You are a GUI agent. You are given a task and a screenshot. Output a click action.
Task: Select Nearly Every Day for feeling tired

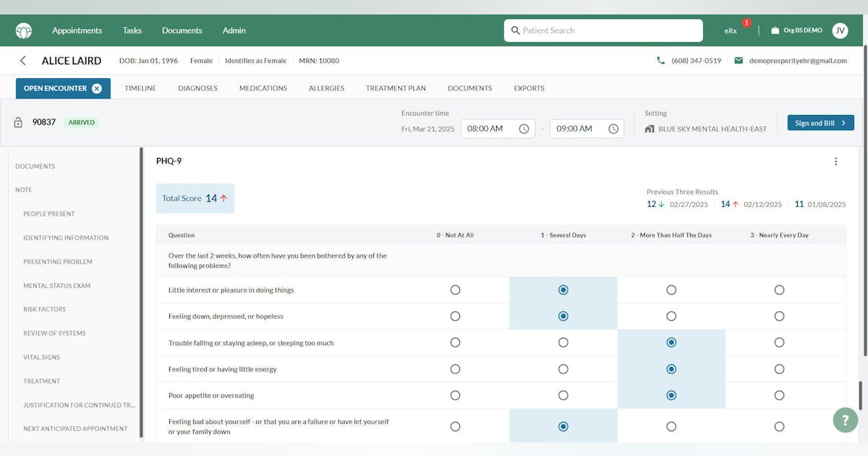click(x=780, y=368)
